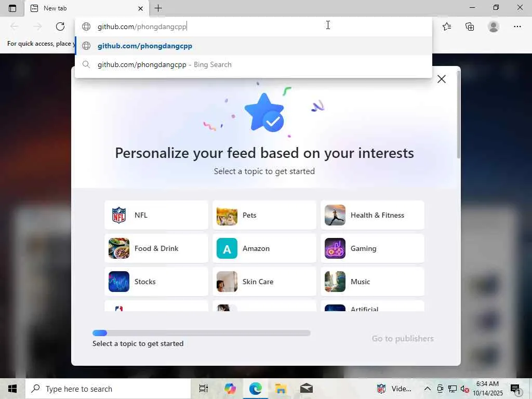The image size is (532, 399).
Task: Open the tab actions menu icon
Action: [x=12, y=8]
